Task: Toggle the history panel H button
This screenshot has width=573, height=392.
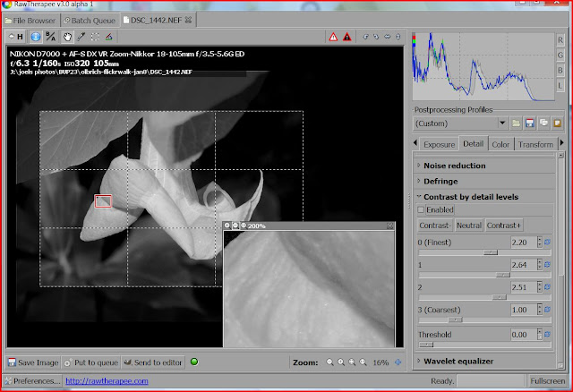Action: coord(16,37)
